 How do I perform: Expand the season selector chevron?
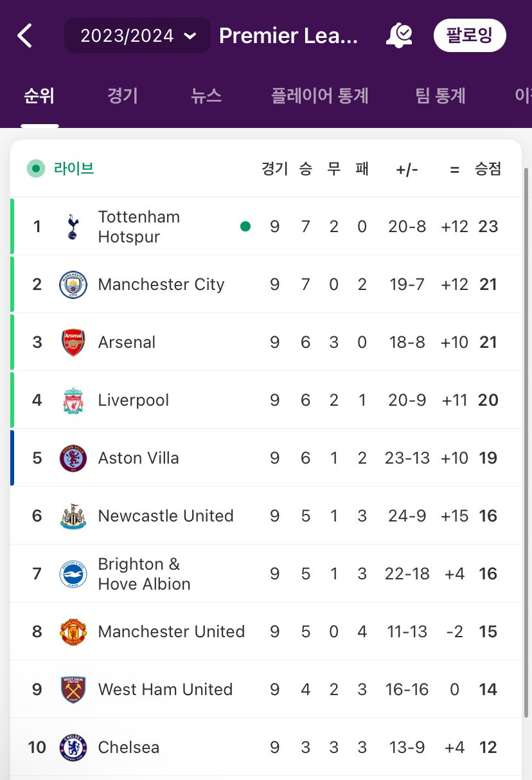coord(190,36)
